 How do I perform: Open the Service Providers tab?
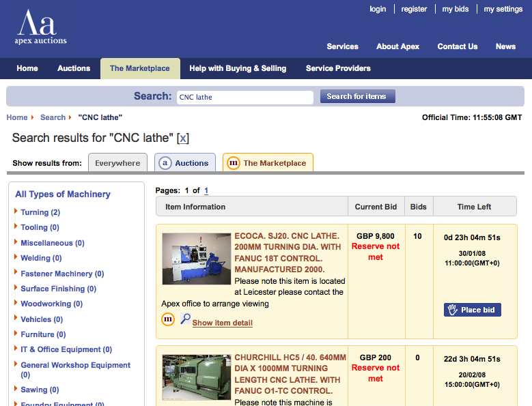pos(338,68)
